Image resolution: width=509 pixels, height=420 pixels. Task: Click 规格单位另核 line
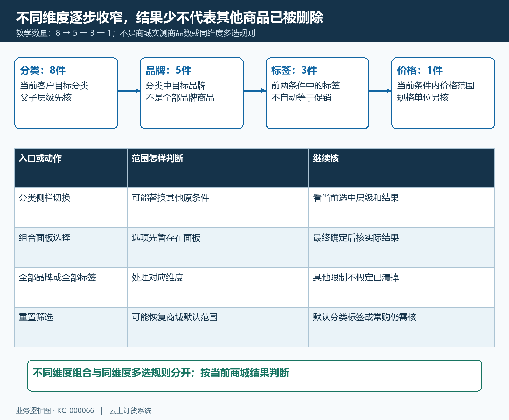click(423, 98)
